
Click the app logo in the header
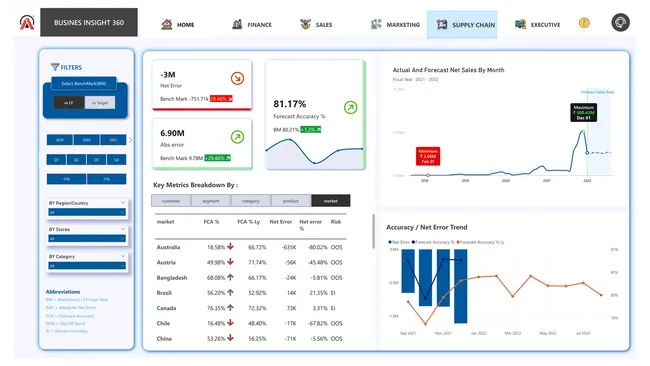point(27,22)
